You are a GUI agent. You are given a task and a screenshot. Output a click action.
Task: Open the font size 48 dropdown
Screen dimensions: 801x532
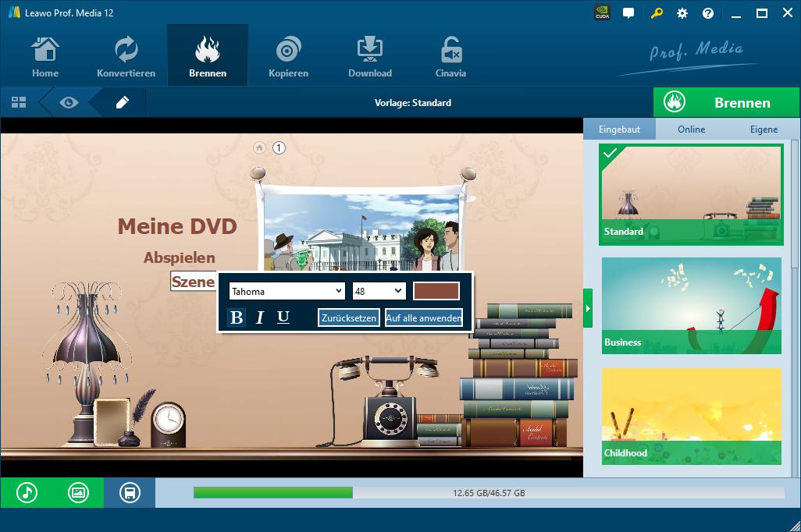click(x=379, y=291)
